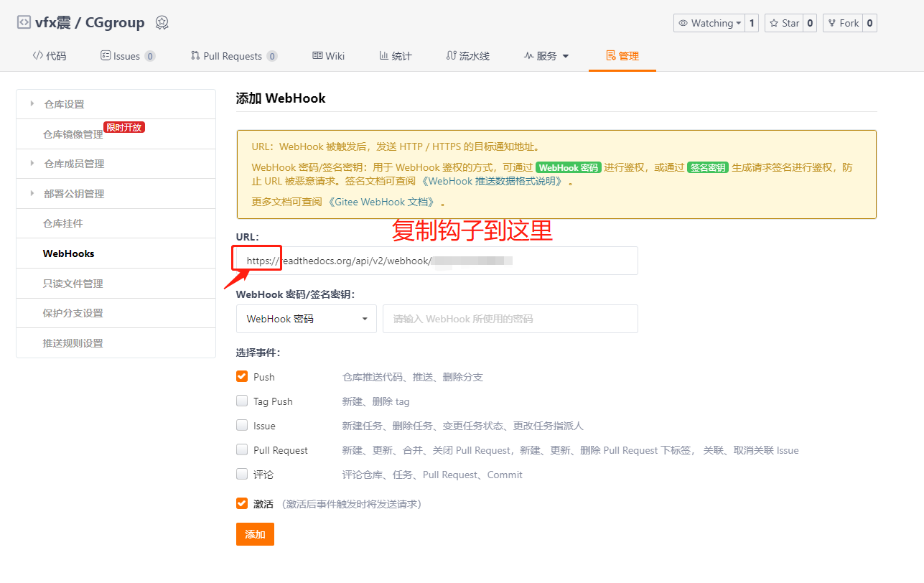This screenshot has width=924, height=583.
Task: Open the Watching dropdown
Action: pyautogui.click(x=709, y=23)
